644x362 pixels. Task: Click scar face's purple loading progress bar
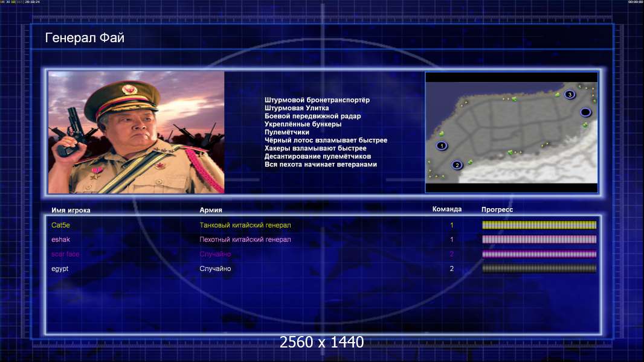tap(539, 254)
